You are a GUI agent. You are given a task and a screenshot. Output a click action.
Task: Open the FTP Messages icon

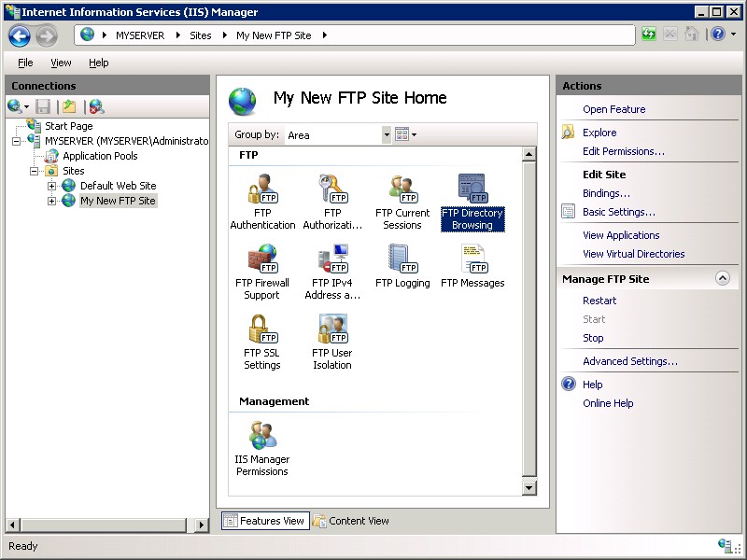(x=472, y=259)
